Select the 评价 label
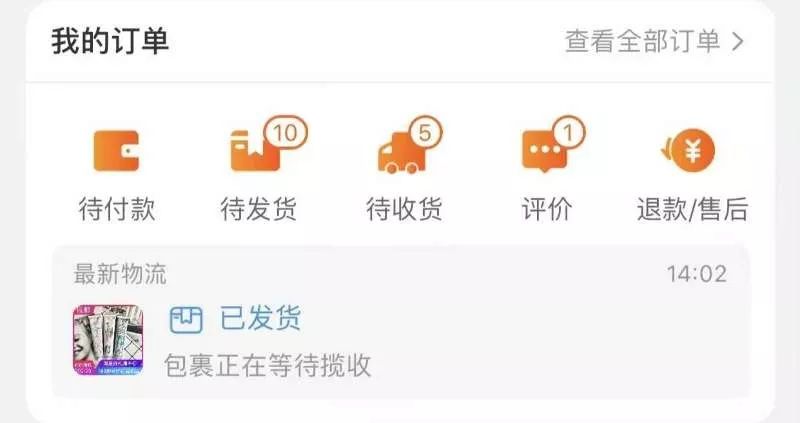800x423 pixels. [546, 209]
